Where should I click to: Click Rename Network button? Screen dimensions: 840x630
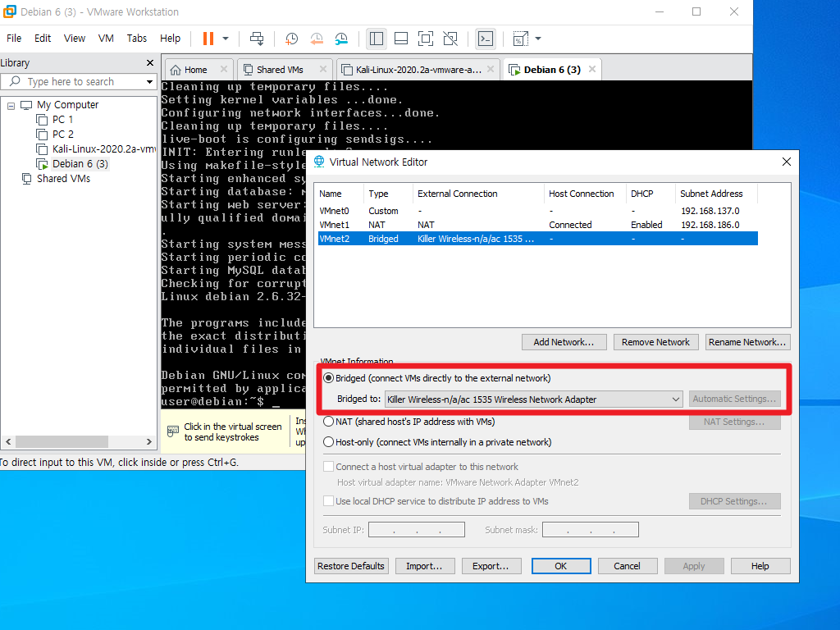pyautogui.click(x=747, y=342)
